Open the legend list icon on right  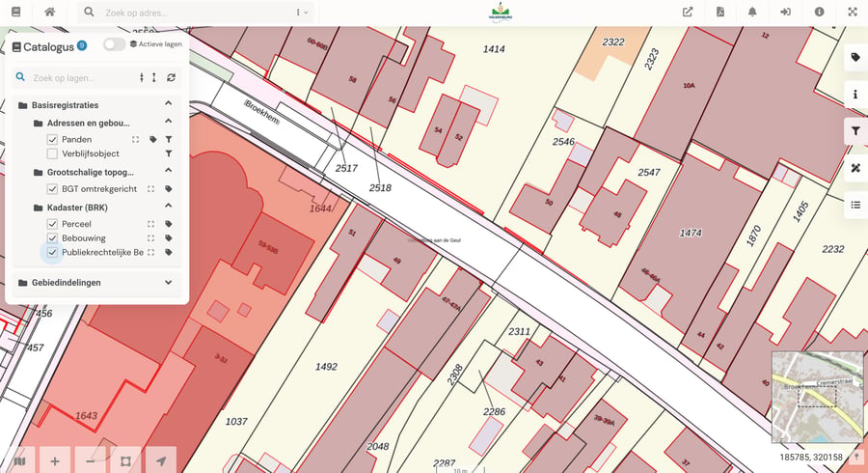(855, 205)
